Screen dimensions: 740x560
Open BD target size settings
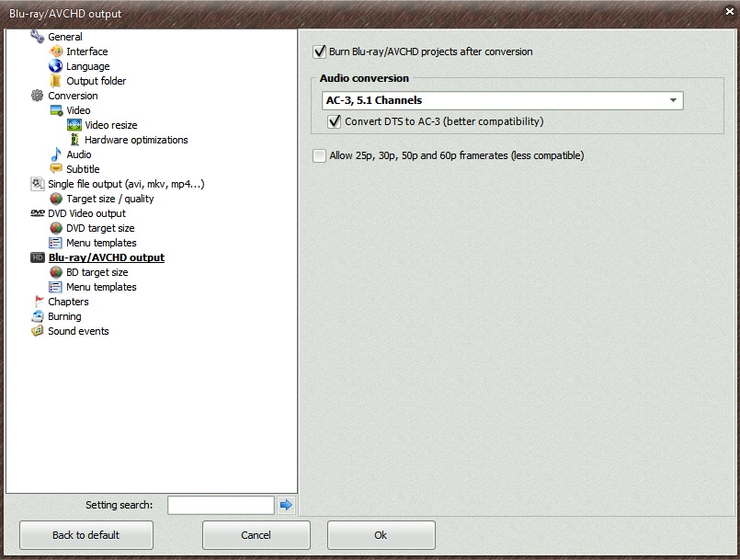pos(97,272)
